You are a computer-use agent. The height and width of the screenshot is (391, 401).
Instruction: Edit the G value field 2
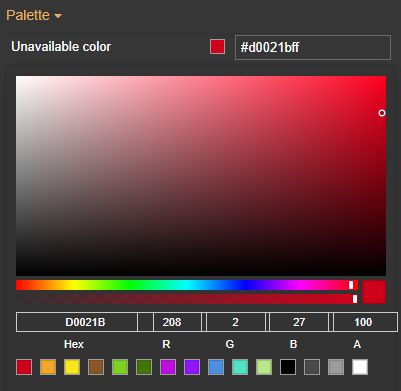236,322
